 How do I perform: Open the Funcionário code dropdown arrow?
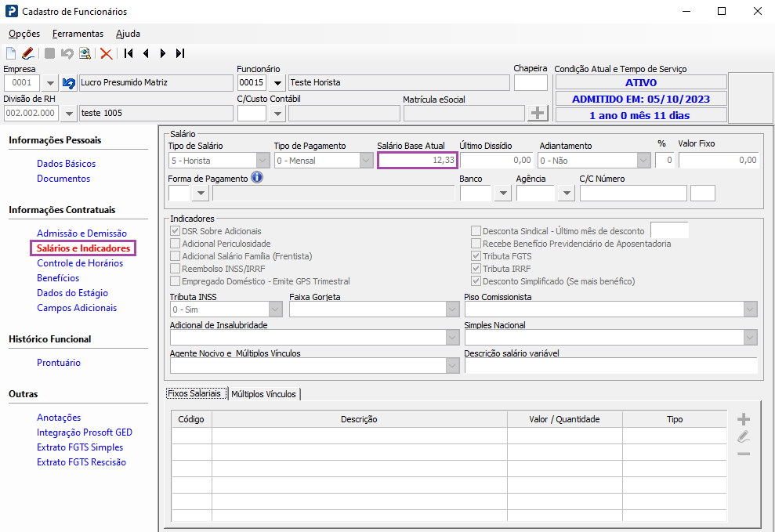point(277,83)
